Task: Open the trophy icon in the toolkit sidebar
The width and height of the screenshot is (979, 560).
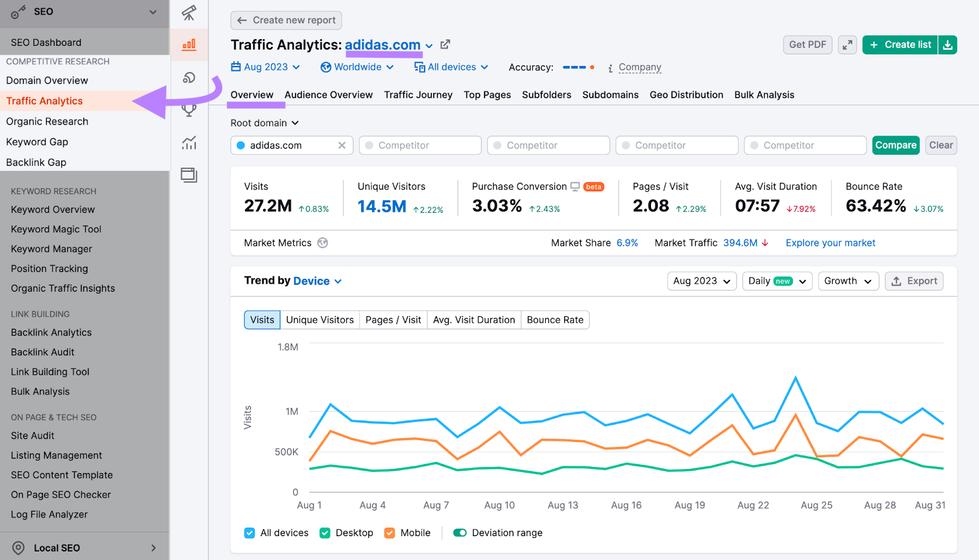Action: tap(190, 110)
